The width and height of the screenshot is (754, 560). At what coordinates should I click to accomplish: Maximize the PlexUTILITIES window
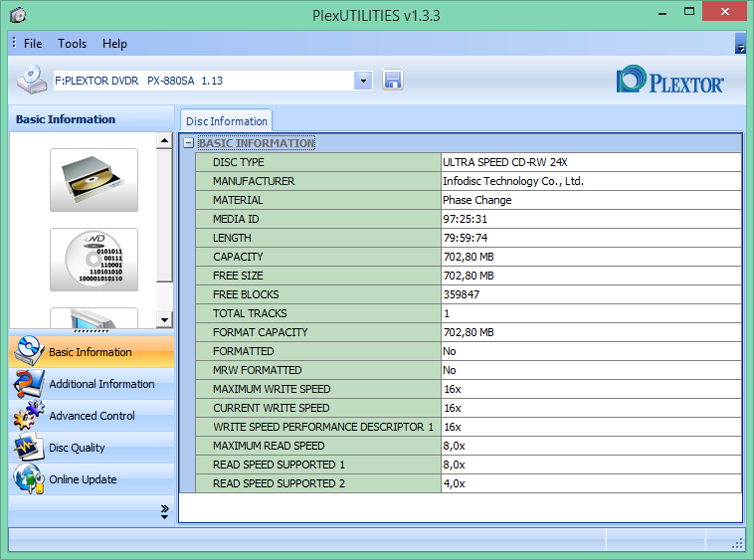689,12
